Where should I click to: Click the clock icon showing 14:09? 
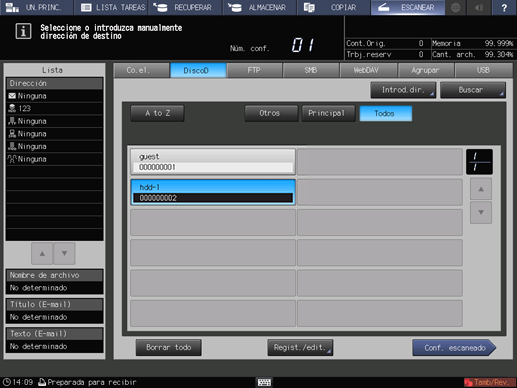coord(7,382)
